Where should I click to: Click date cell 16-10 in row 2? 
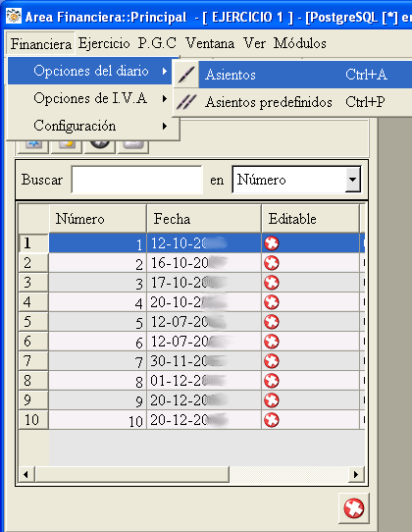(204, 263)
